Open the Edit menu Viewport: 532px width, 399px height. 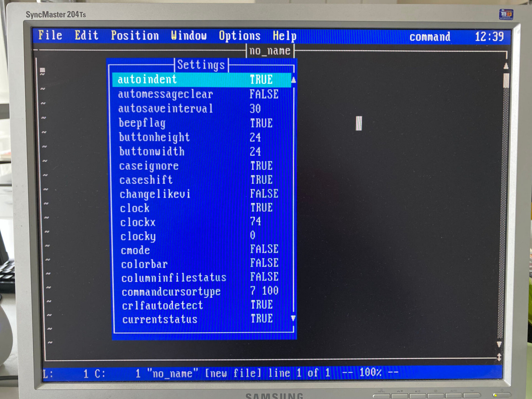[86, 35]
